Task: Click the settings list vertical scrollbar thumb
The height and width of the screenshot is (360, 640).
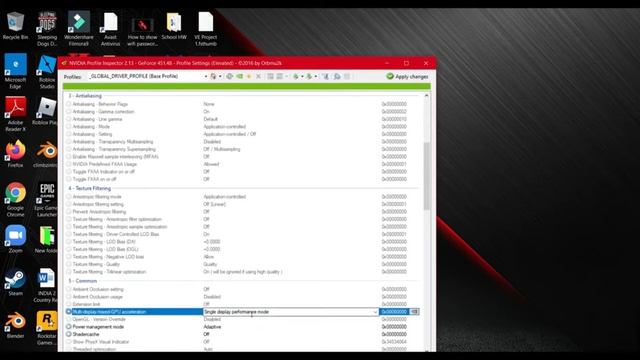Action: [x=427, y=176]
